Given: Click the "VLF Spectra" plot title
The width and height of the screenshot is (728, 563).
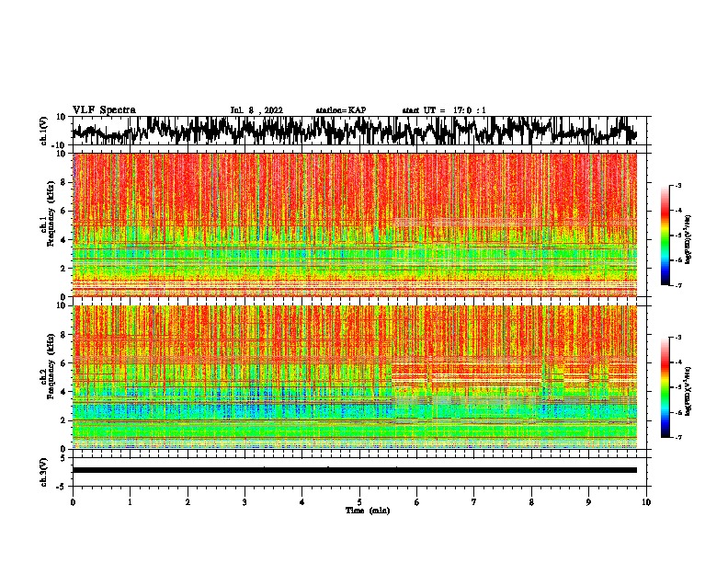Looking at the screenshot, I should tap(104, 110).
